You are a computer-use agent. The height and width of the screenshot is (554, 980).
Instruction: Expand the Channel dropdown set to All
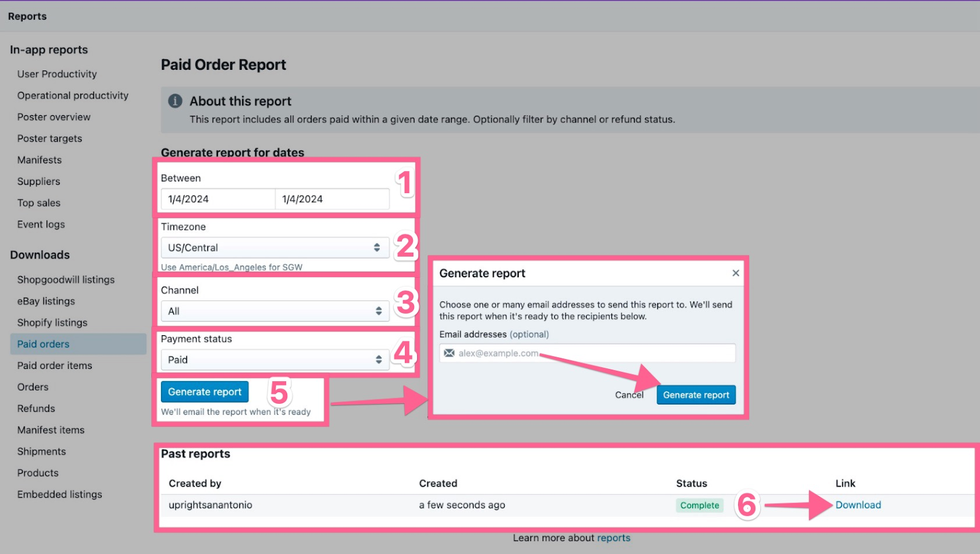tap(274, 311)
